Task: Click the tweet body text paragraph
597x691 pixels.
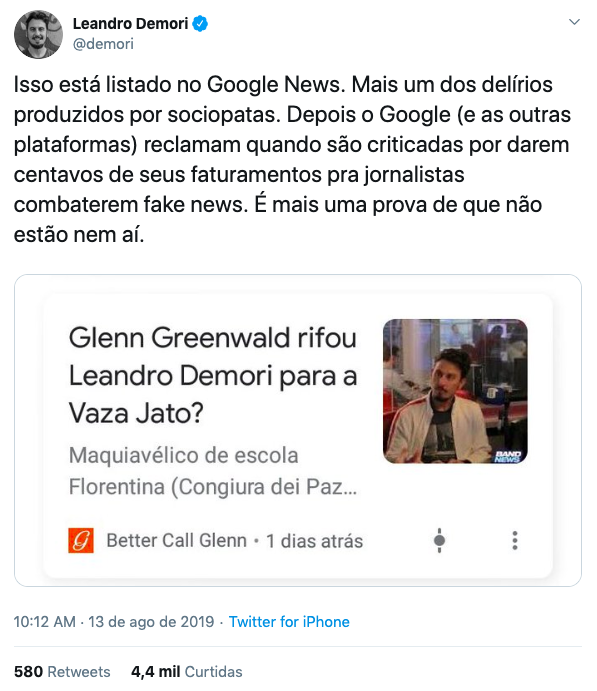Action: pyautogui.click(x=293, y=160)
